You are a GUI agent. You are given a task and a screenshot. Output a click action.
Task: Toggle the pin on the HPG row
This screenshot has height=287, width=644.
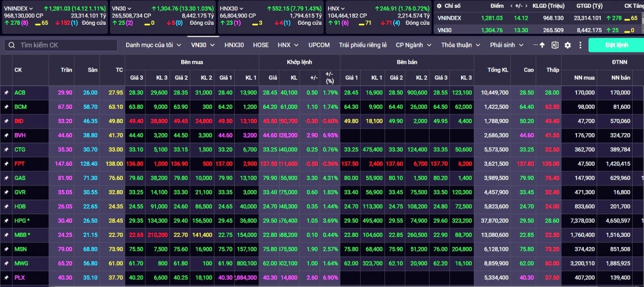click(6, 221)
